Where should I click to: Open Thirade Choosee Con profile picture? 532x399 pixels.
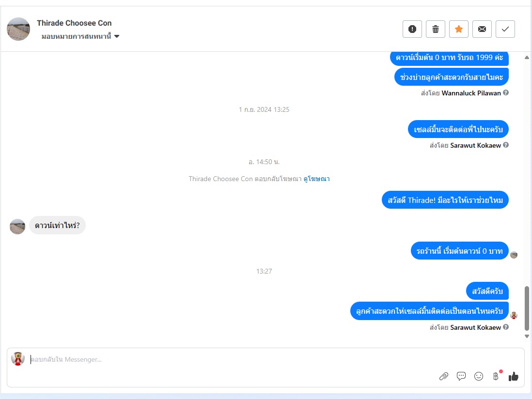(x=18, y=29)
